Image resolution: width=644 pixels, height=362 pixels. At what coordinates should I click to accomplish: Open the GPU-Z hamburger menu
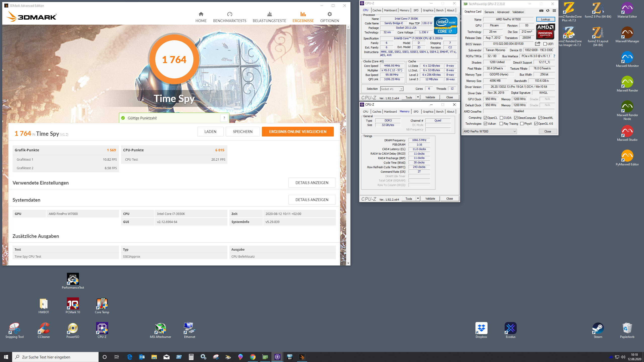pyautogui.click(x=554, y=11)
